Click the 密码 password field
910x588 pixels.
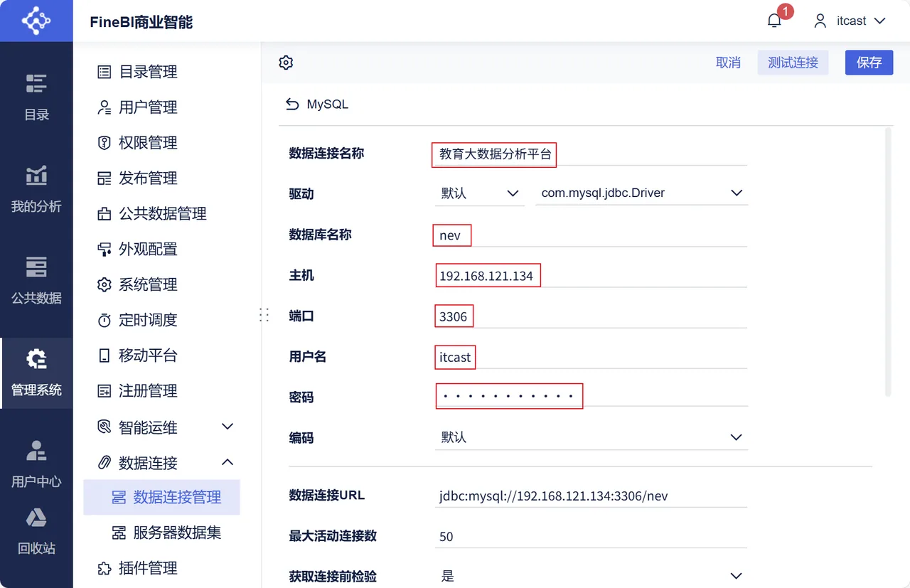tap(591, 396)
